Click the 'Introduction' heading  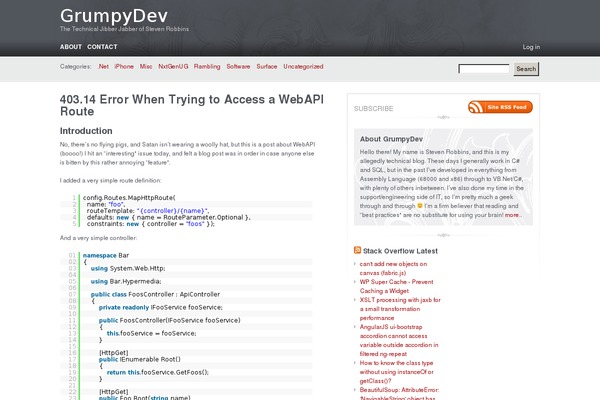click(x=86, y=131)
